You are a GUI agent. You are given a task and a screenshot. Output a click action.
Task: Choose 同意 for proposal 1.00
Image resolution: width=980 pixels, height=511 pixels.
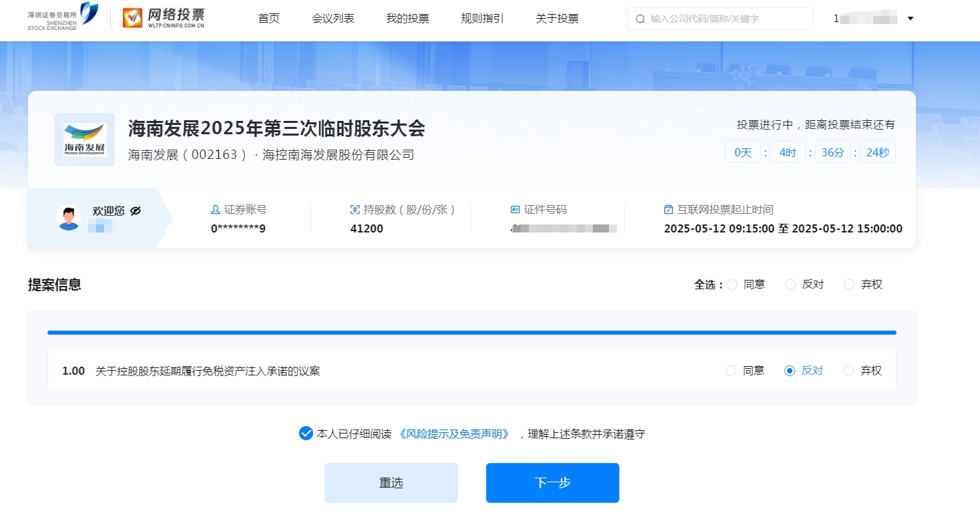(731, 371)
